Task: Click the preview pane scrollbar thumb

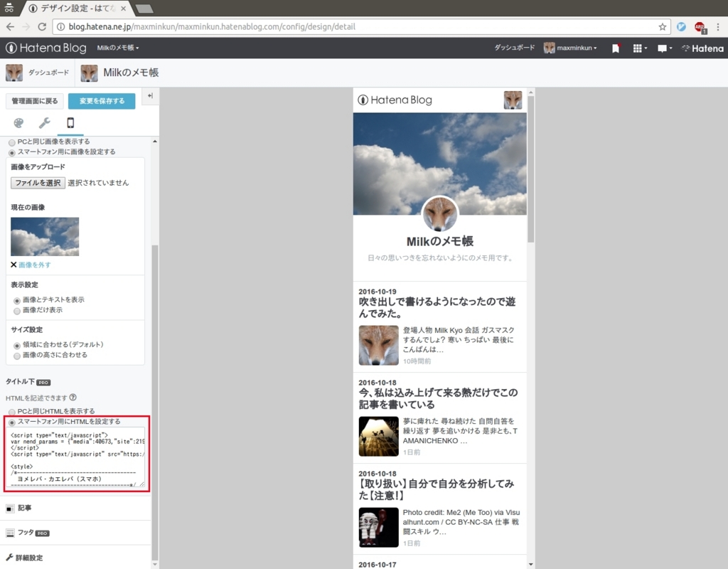Action: click(530, 169)
